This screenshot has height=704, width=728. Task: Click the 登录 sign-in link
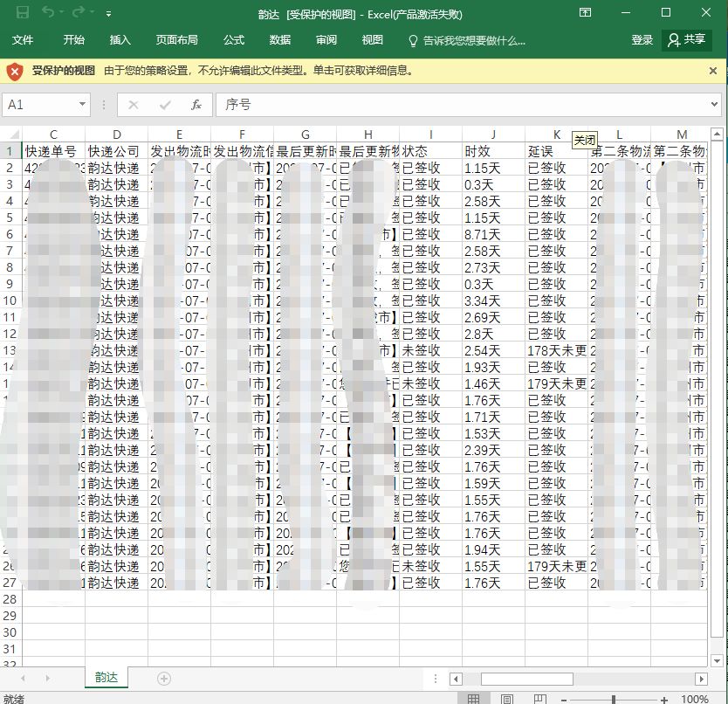(x=642, y=40)
